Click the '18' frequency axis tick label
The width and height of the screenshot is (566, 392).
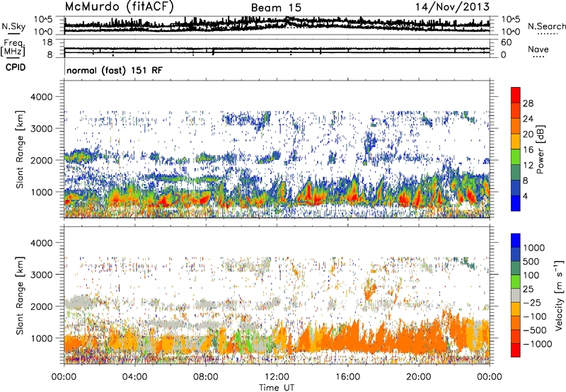pos(47,42)
